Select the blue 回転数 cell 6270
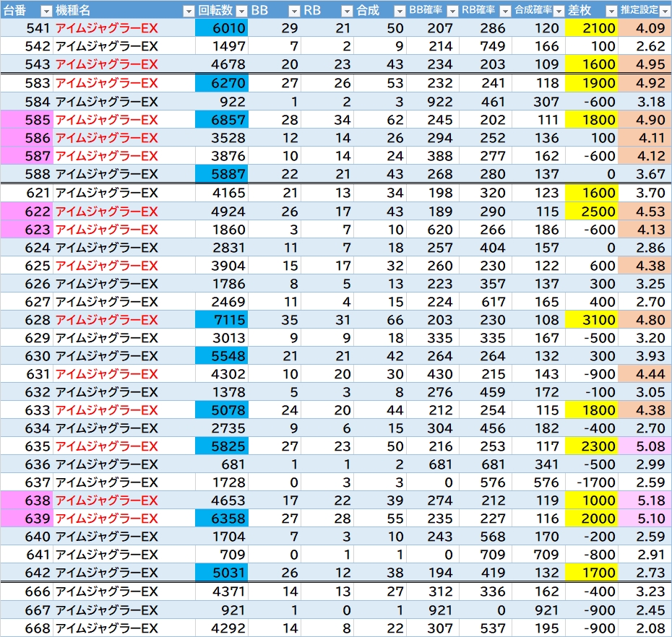The width and height of the screenshot is (672, 637). pos(222,82)
